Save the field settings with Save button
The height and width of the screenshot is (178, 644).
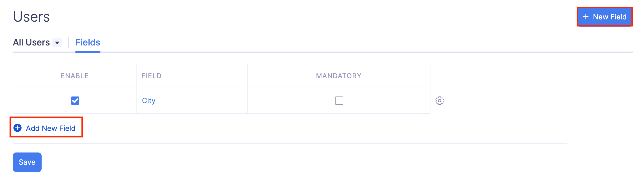coord(27,162)
